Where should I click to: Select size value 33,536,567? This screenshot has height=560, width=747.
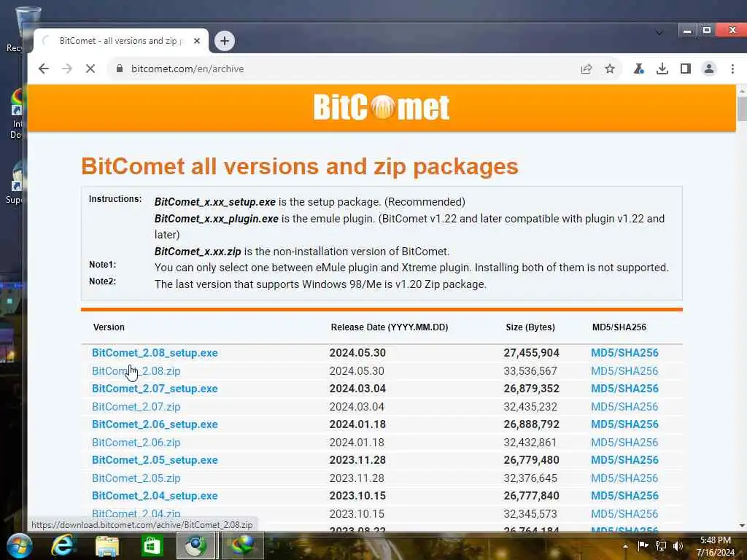click(530, 371)
